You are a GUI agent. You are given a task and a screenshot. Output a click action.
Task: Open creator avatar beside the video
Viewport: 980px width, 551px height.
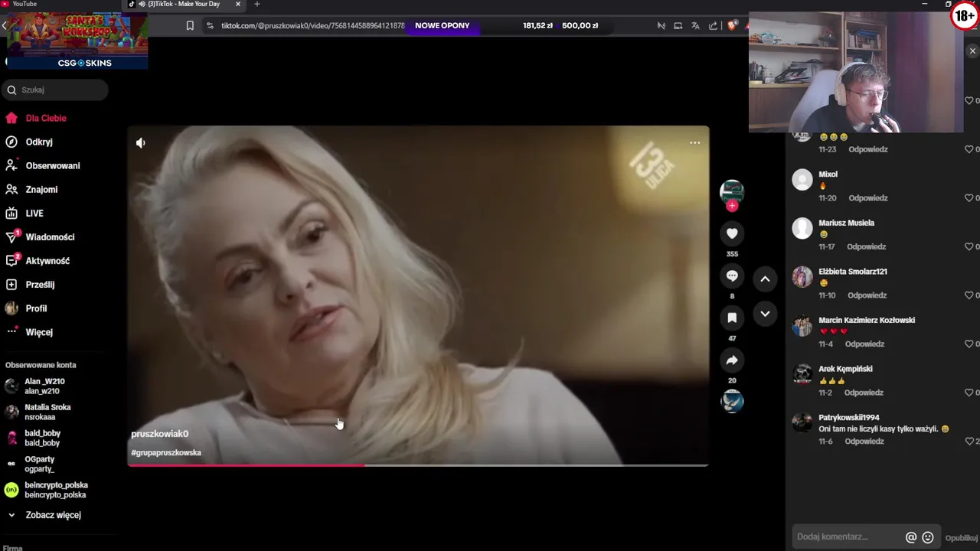[x=732, y=191]
